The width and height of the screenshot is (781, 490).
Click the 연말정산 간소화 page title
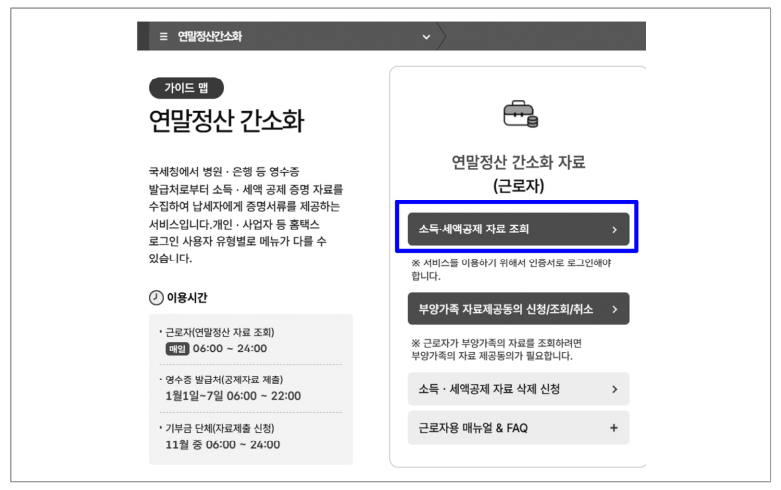[226, 121]
